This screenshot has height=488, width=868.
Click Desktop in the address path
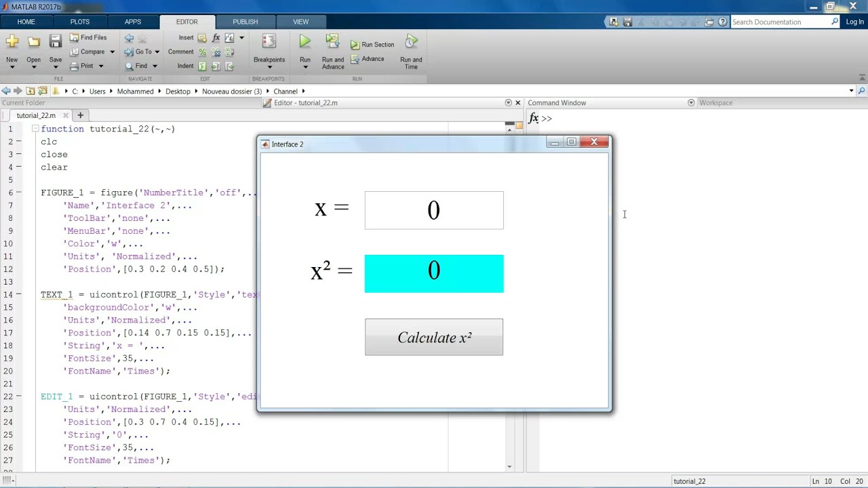click(x=178, y=91)
